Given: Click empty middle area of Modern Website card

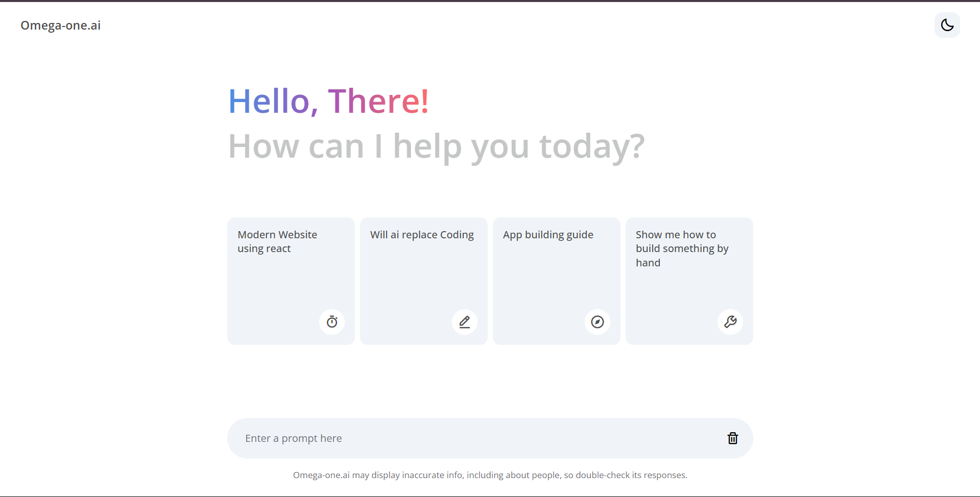Looking at the screenshot, I should (x=286, y=286).
